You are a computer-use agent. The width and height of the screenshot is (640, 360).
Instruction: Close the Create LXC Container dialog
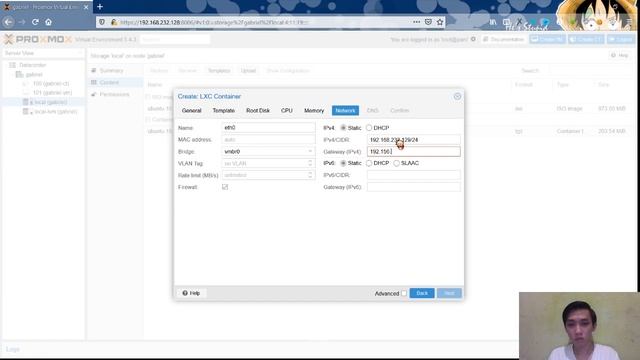(457, 96)
